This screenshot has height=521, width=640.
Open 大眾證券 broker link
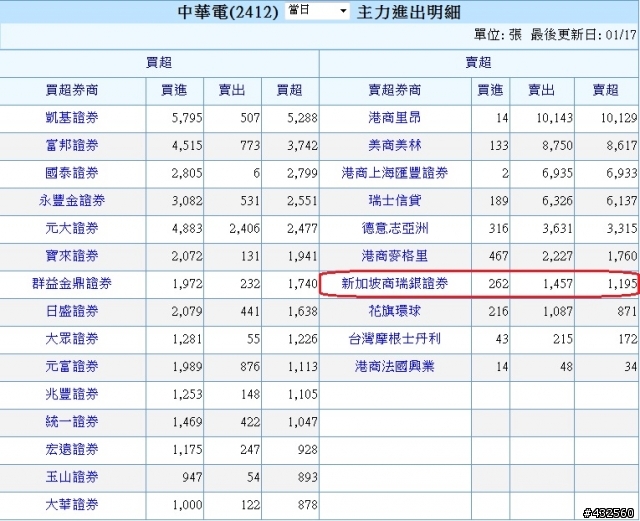72,339
